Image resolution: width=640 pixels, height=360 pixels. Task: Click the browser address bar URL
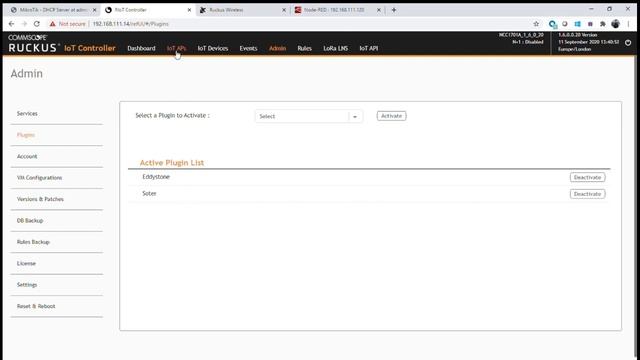[131, 24]
